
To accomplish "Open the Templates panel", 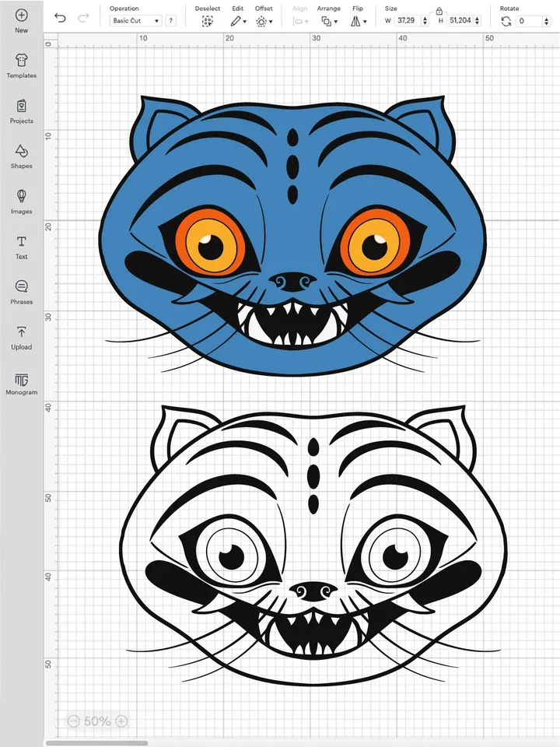I will click(21, 65).
